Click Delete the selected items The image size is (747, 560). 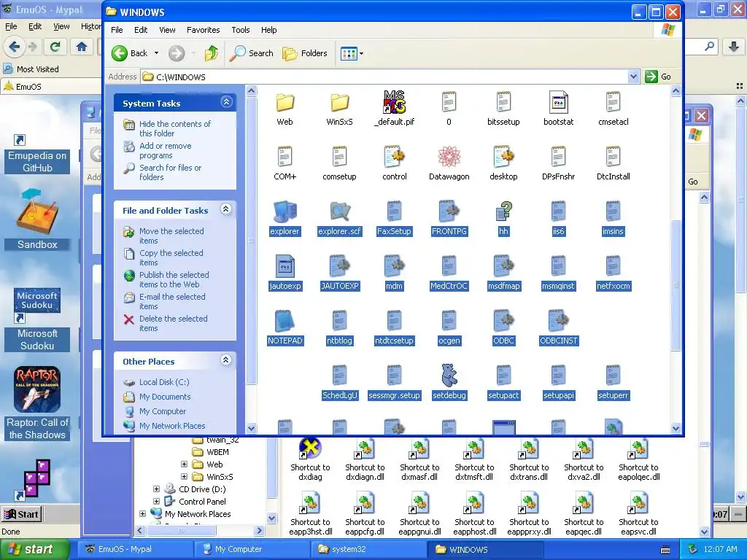[174, 323]
